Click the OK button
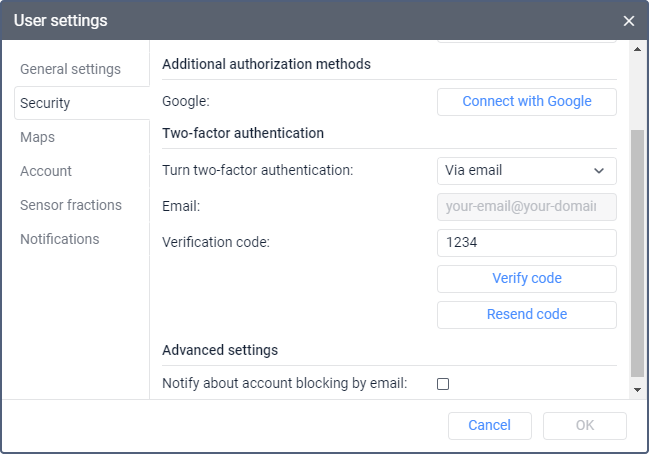Viewport: 649px width, 454px height. tap(584, 425)
